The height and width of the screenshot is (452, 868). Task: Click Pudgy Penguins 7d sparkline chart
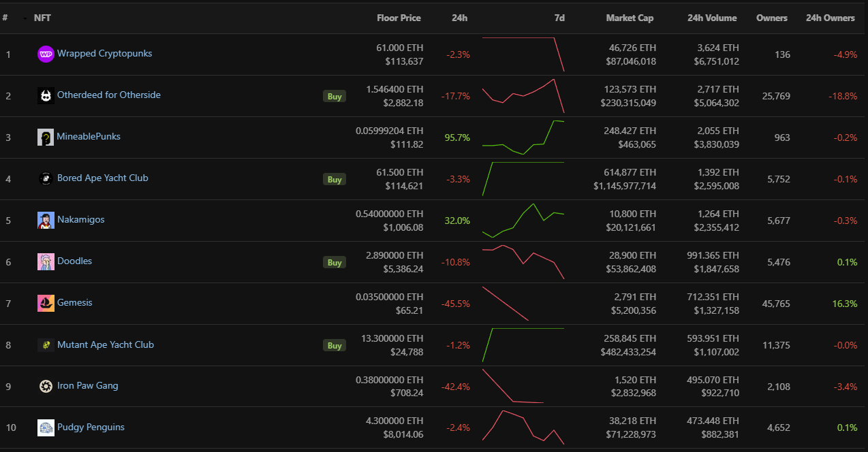click(x=523, y=427)
